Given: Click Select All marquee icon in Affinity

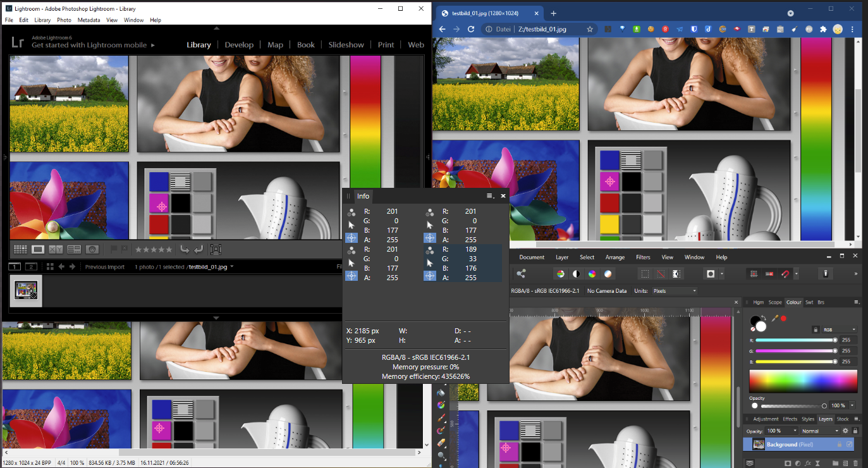Looking at the screenshot, I should [x=645, y=274].
